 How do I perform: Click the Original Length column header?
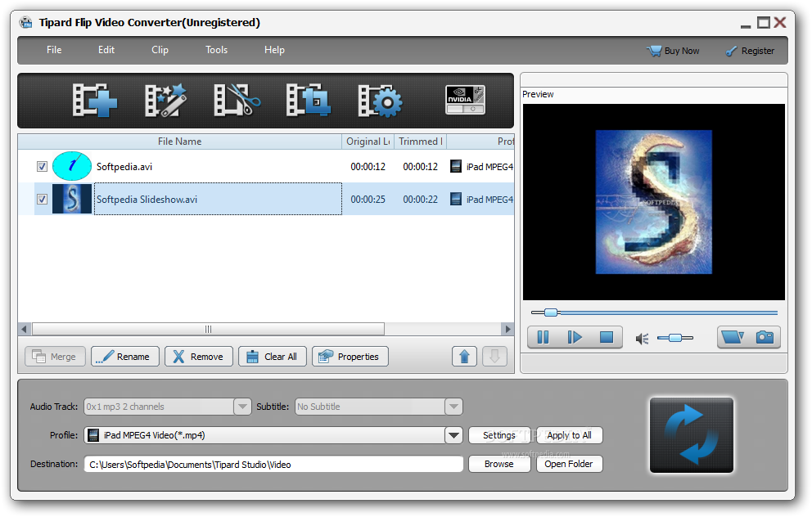(x=368, y=142)
